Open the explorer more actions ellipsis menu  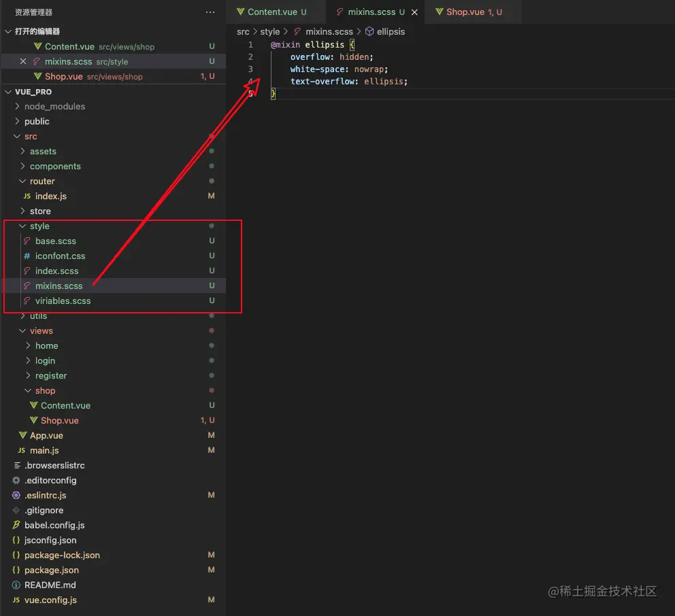[x=210, y=12]
